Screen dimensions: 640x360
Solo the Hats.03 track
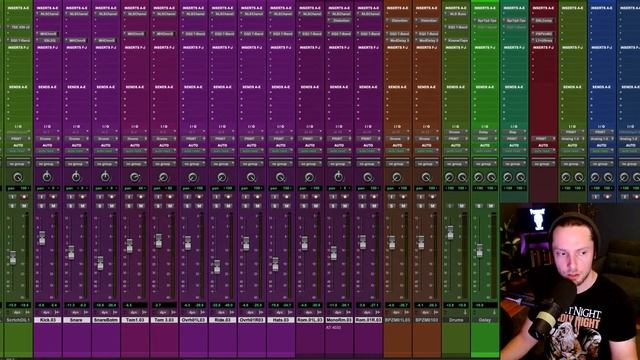click(x=275, y=206)
